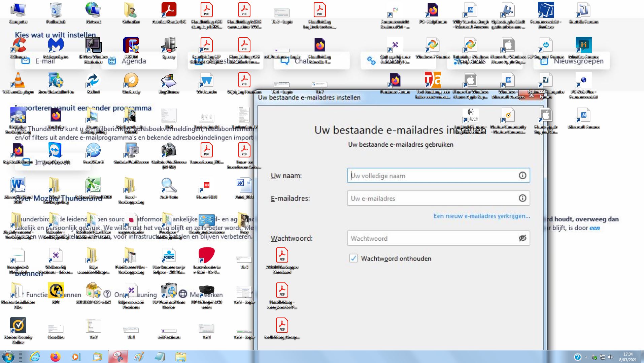Viewport: 644px width, 363px height.
Task: Uncheck the Wachtwoord onthouden checkbox
Action: click(353, 258)
